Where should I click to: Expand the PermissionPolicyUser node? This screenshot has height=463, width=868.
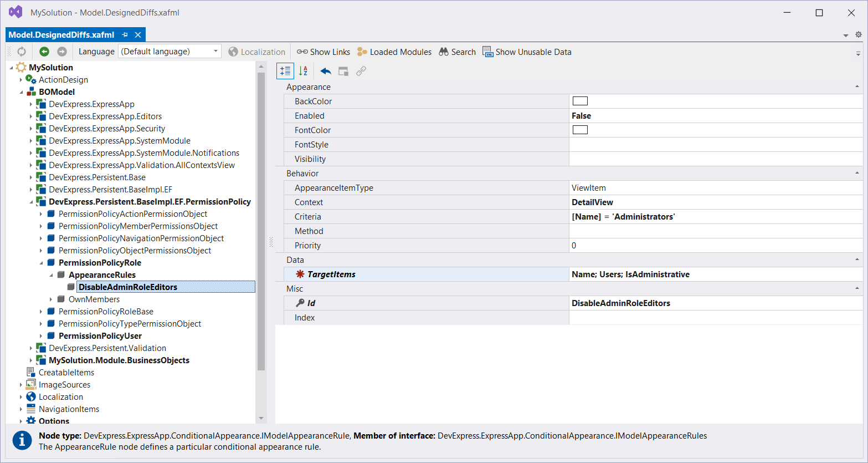[x=41, y=336]
